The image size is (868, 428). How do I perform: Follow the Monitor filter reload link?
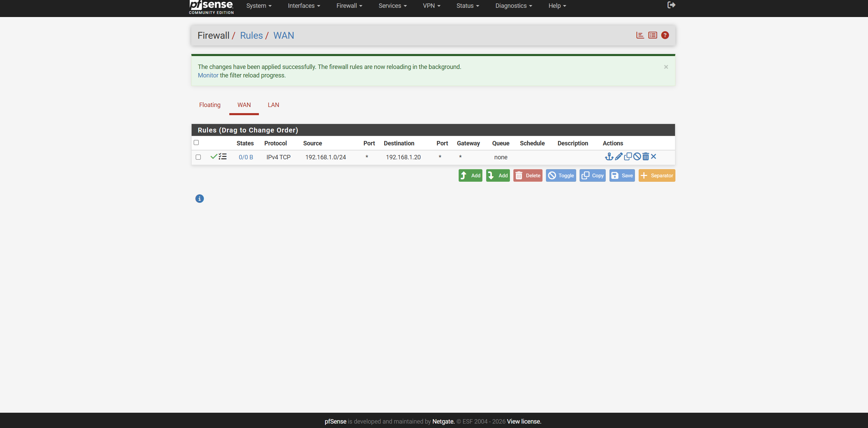click(208, 75)
